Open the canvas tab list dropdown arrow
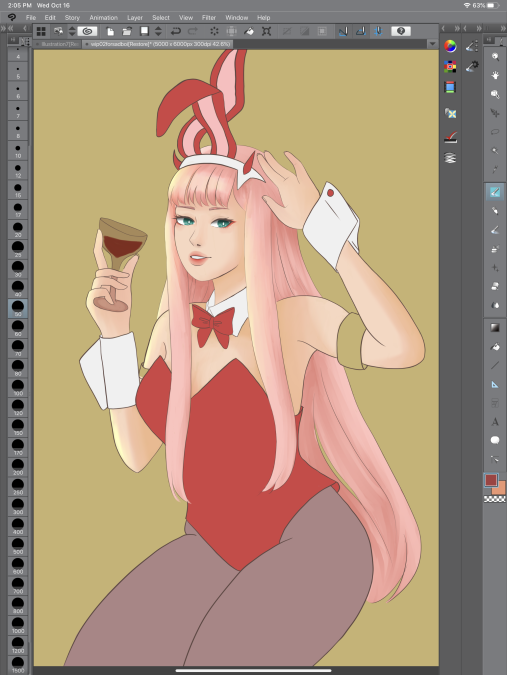507x675 pixels. pyautogui.click(x=432, y=44)
